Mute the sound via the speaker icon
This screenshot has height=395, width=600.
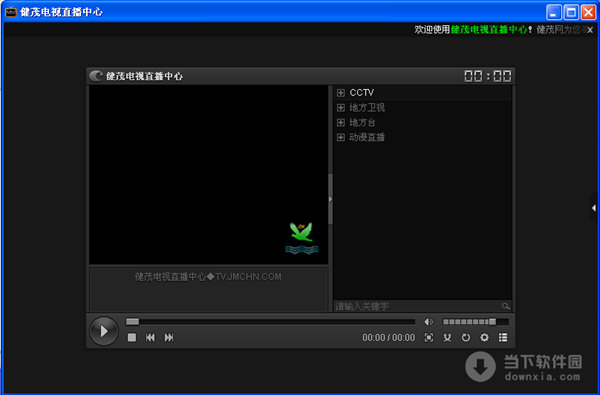click(429, 322)
